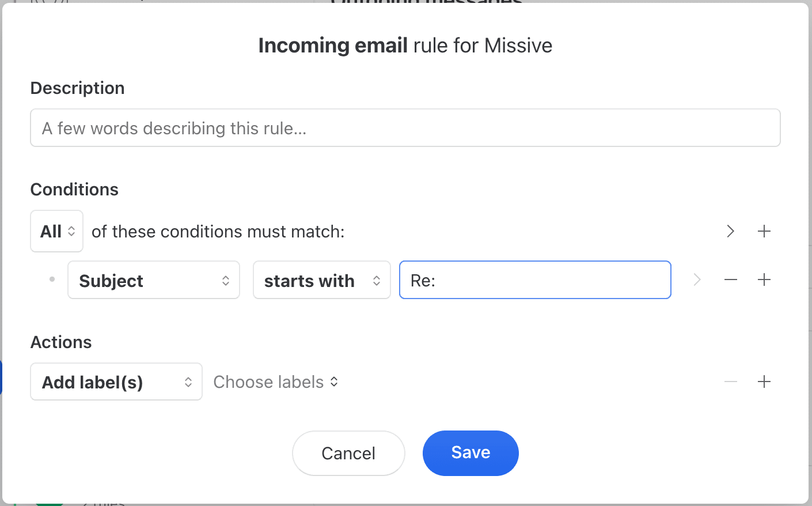Image resolution: width=812 pixels, height=506 pixels.
Task: Open the Choose labels selector
Action: (275, 382)
